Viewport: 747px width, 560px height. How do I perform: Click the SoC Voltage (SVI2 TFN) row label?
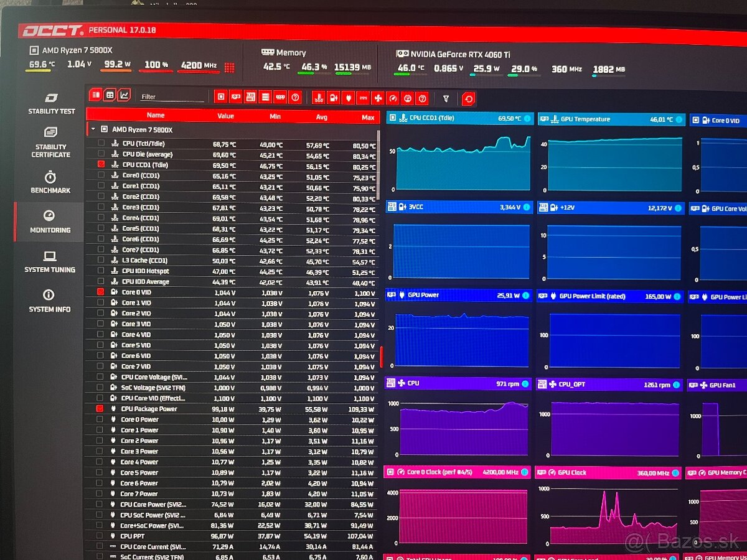click(x=153, y=387)
